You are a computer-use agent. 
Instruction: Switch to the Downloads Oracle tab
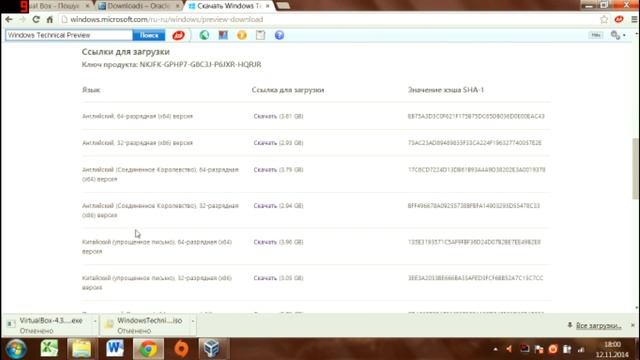pyautogui.click(x=139, y=6)
